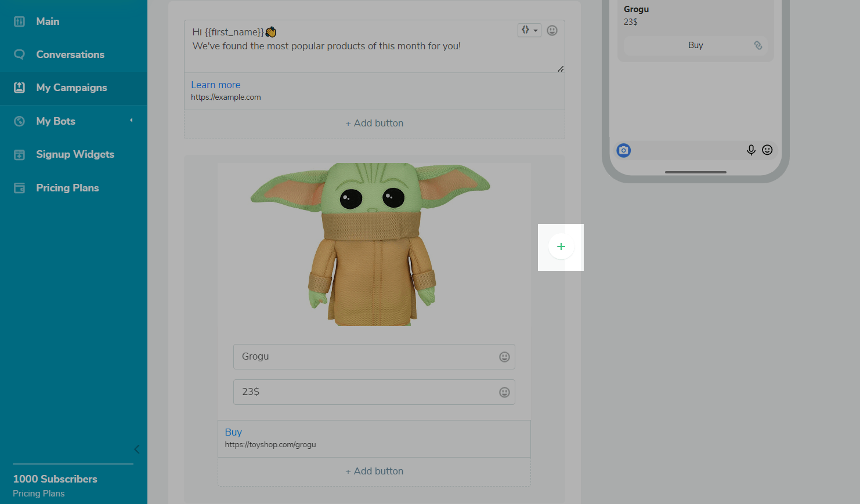Open Conversations in sidebar
The height and width of the screenshot is (504, 860).
pos(70,55)
